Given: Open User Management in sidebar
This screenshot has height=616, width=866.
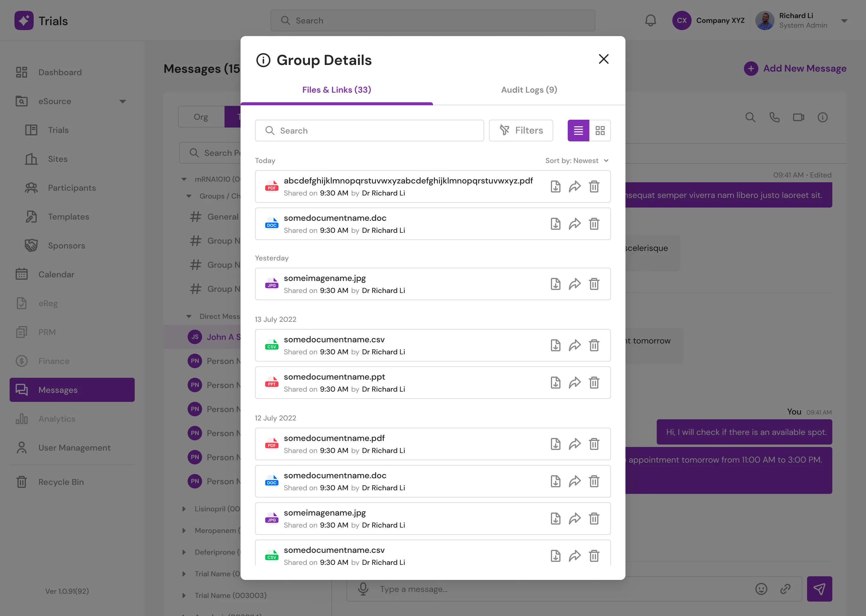Looking at the screenshot, I should click(72, 448).
